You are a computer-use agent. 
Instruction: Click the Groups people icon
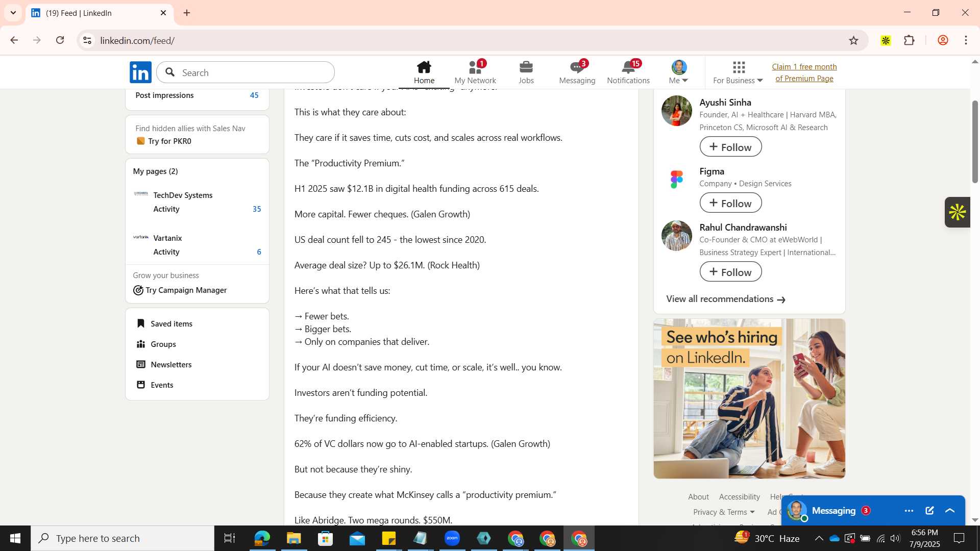pyautogui.click(x=141, y=344)
